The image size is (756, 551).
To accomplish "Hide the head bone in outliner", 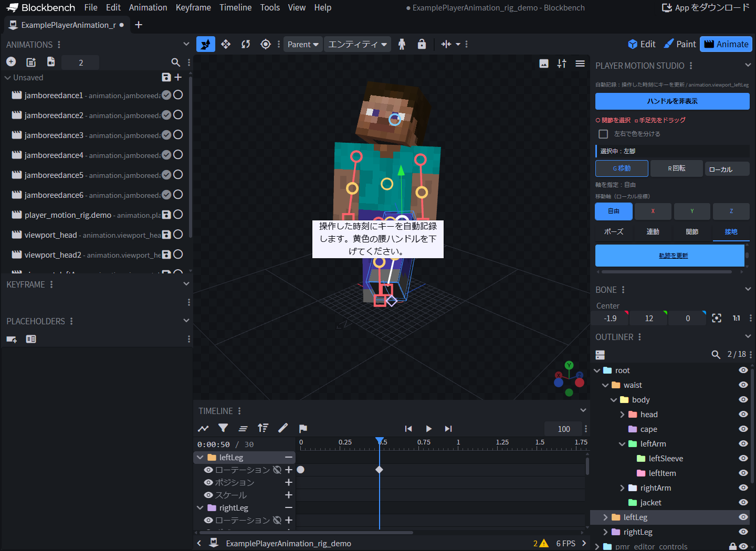I will click(x=743, y=414).
